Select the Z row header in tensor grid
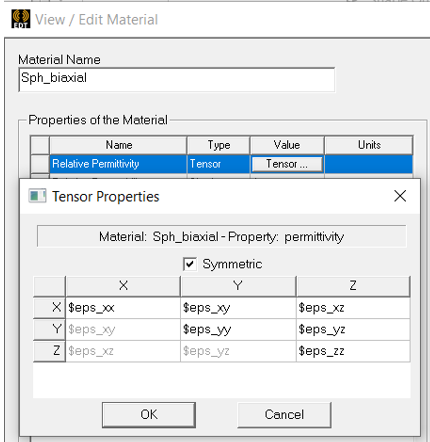This screenshot has height=442, width=430. click(x=49, y=351)
